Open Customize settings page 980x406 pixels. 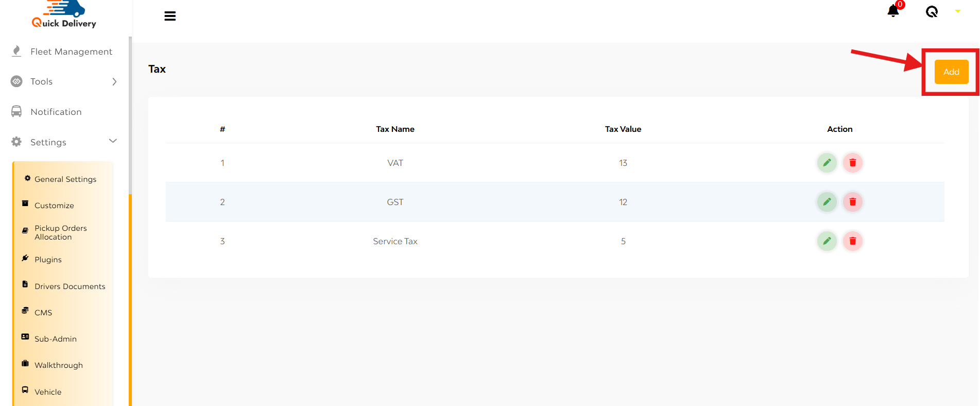click(x=54, y=206)
